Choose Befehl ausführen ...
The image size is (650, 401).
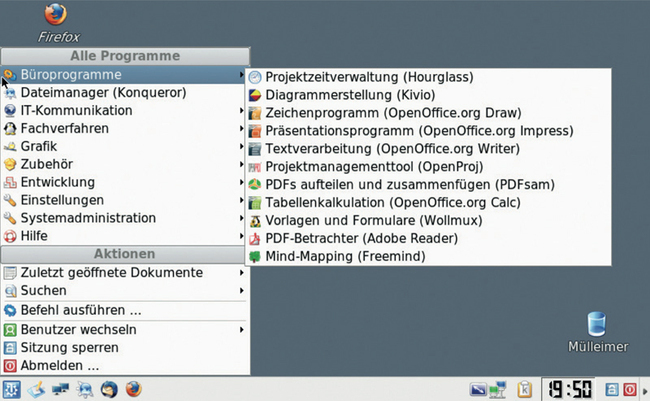pyautogui.click(x=124, y=310)
